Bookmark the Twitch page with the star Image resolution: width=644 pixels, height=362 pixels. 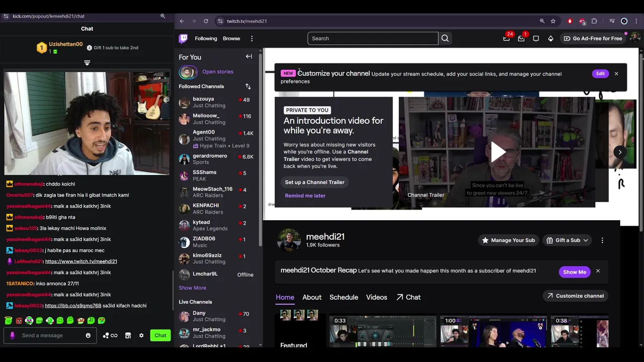553,21
